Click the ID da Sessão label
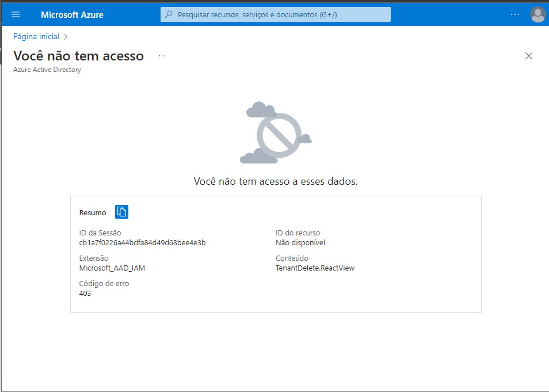 point(100,233)
